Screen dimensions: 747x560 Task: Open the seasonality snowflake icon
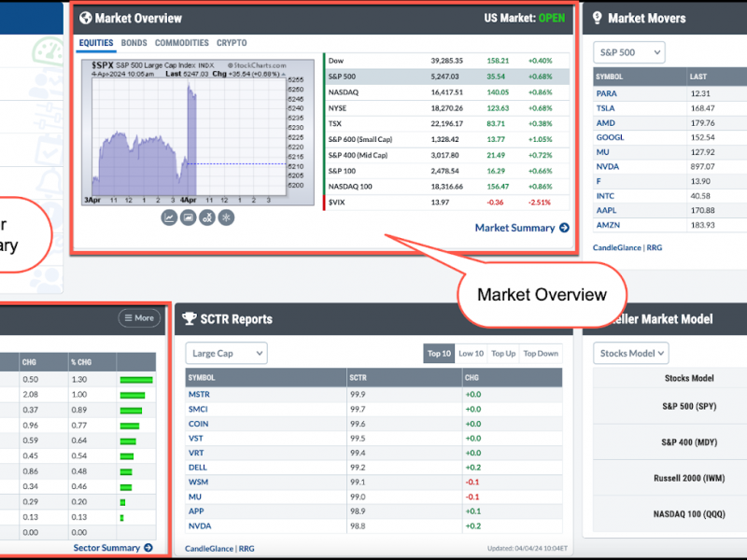pyautogui.click(x=226, y=217)
